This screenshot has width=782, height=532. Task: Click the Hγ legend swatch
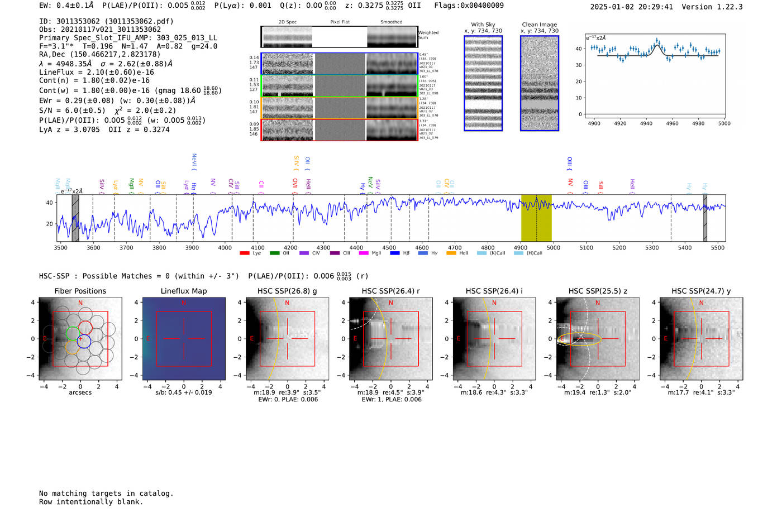point(423,253)
